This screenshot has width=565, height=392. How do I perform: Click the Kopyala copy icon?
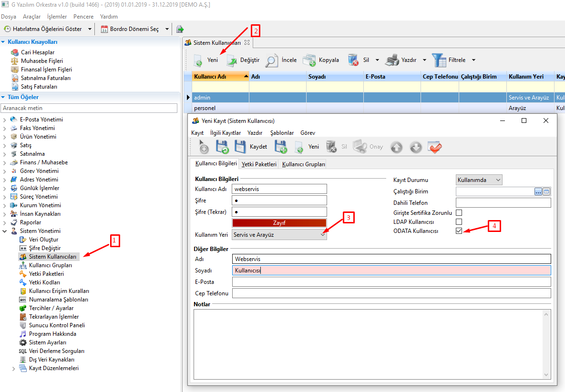click(x=309, y=60)
